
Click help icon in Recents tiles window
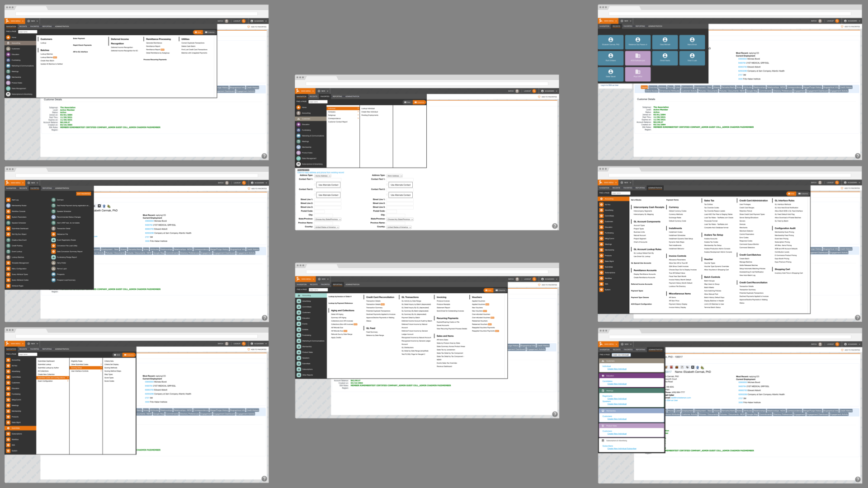tap(858, 156)
